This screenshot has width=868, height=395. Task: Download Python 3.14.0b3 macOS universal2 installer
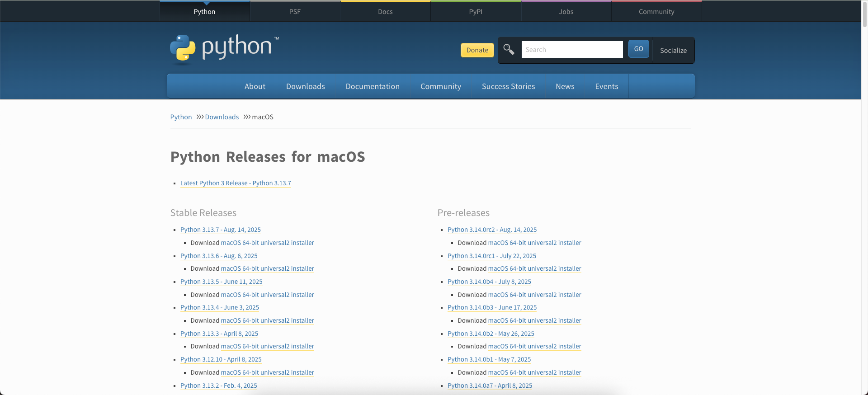[535, 320]
